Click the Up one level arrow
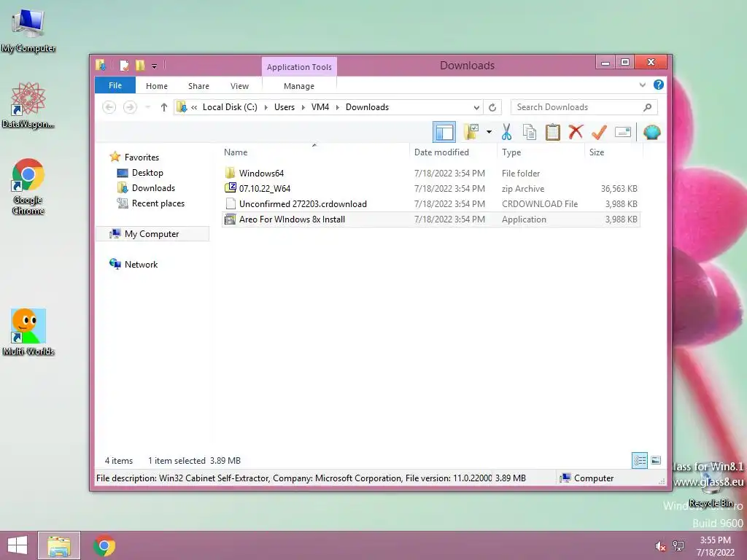This screenshot has width=747, height=560. (164, 107)
